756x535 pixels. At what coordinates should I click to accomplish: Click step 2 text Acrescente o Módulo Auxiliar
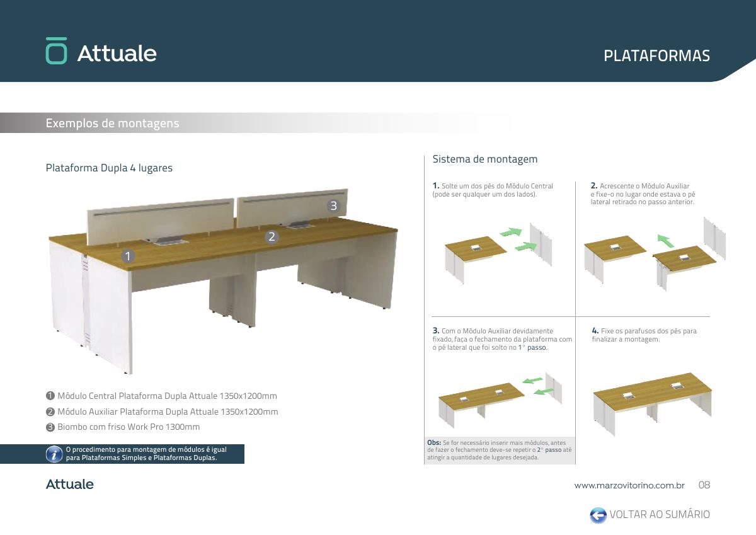[x=643, y=194]
